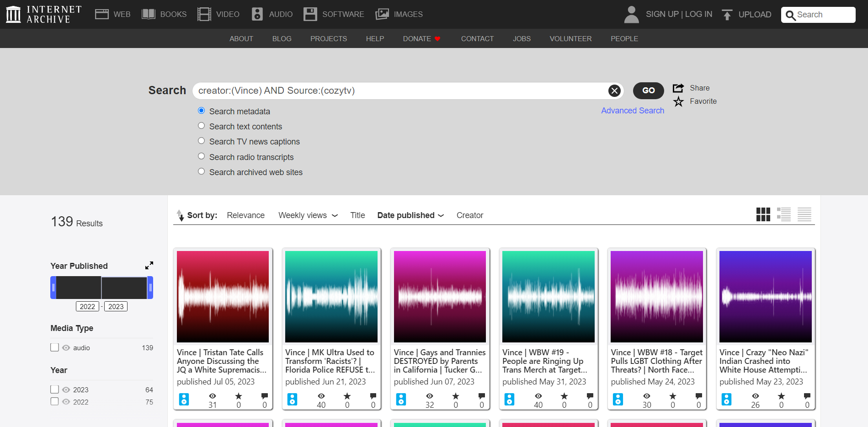Open the PEOPLE menu item
Screen dimensions: 868x427
[x=624, y=39]
